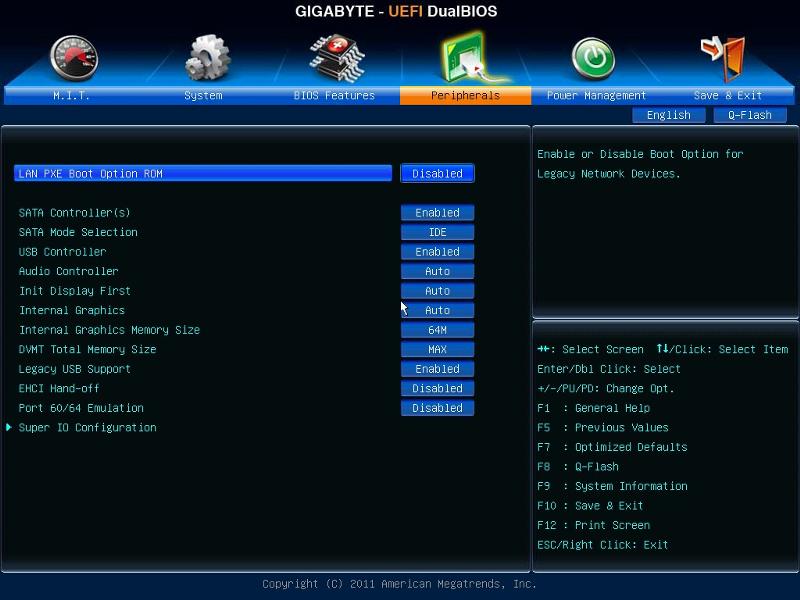800x600 pixels.
Task: Select the DVMT Total Memory Size label
Action: tap(87, 349)
